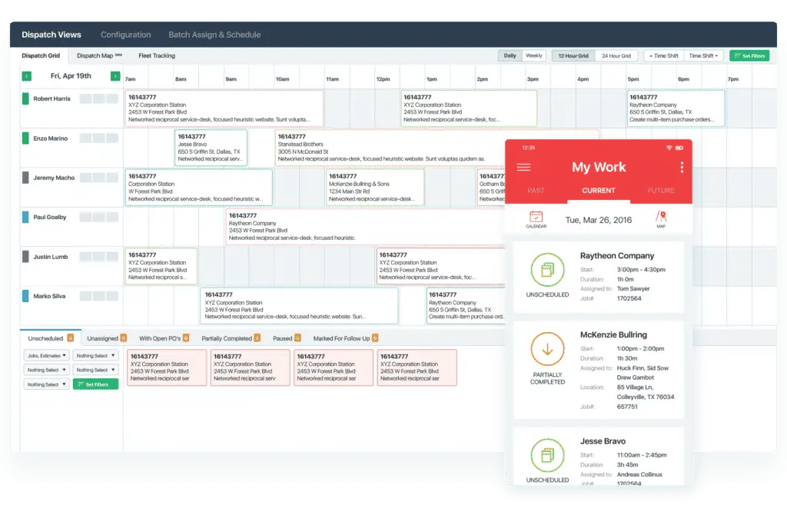
Task: Open Batch Assign & Schedule
Action: [214, 35]
